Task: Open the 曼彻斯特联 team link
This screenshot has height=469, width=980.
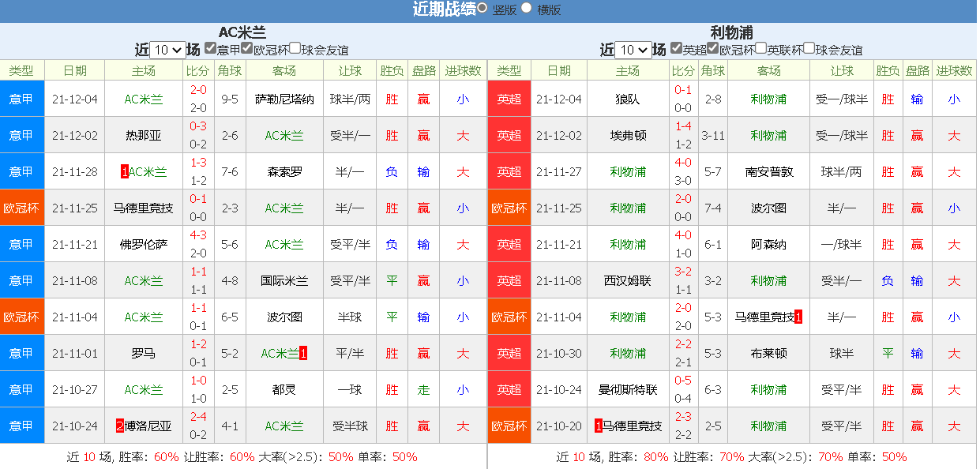Action: pos(628,389)
